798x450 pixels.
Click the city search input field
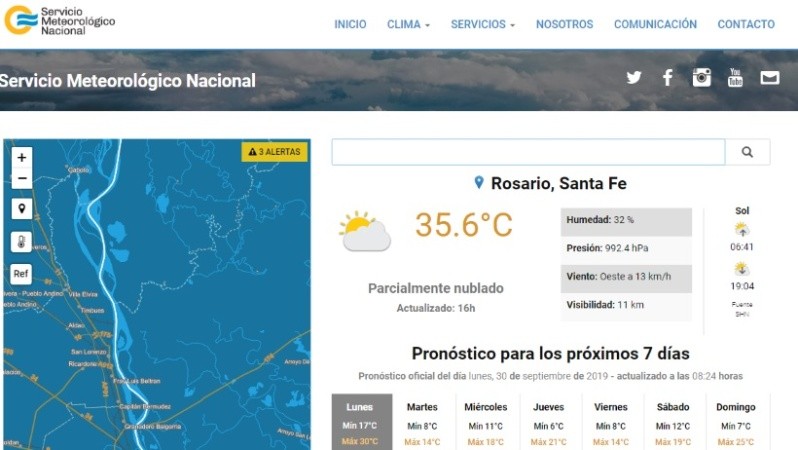click(x=528, y=152)
